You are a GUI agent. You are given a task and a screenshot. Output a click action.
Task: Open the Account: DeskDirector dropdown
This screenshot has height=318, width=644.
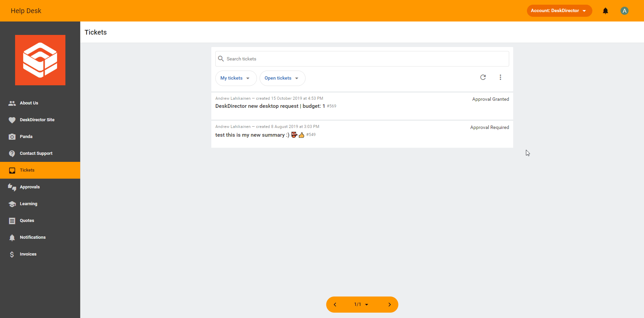pos(559,11)
